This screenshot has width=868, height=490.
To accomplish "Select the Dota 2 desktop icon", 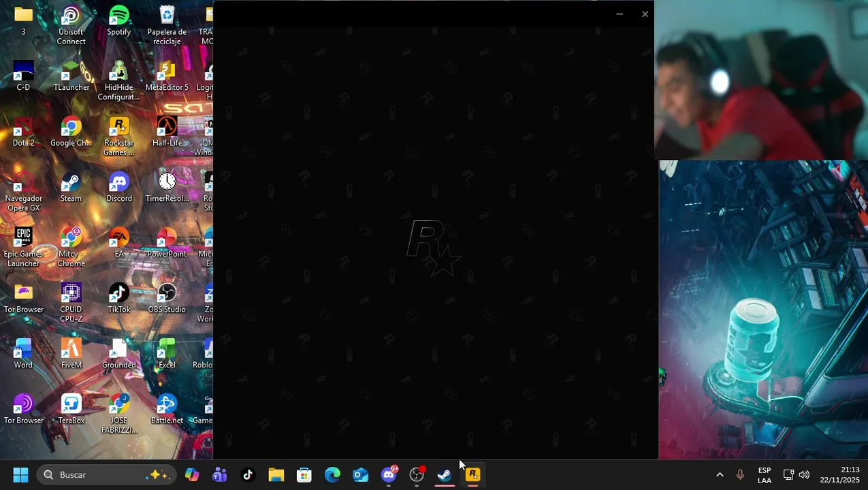I will click(x=23, y=132).
